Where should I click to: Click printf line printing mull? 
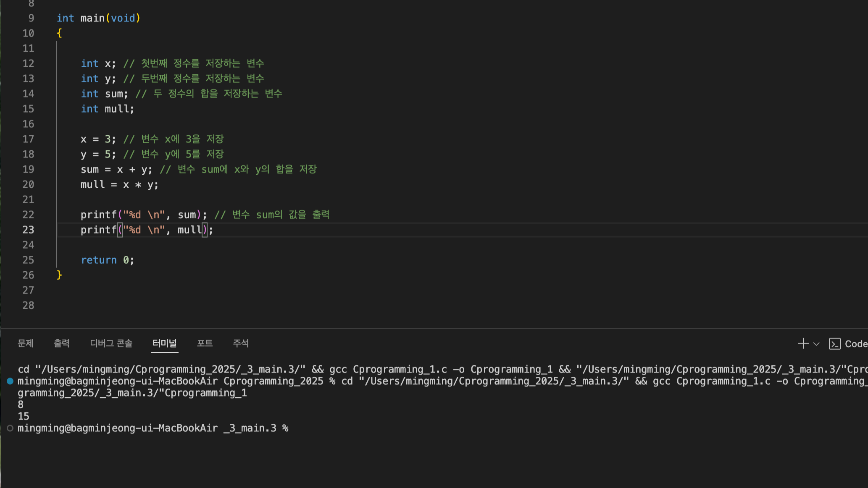coord(147,230)
